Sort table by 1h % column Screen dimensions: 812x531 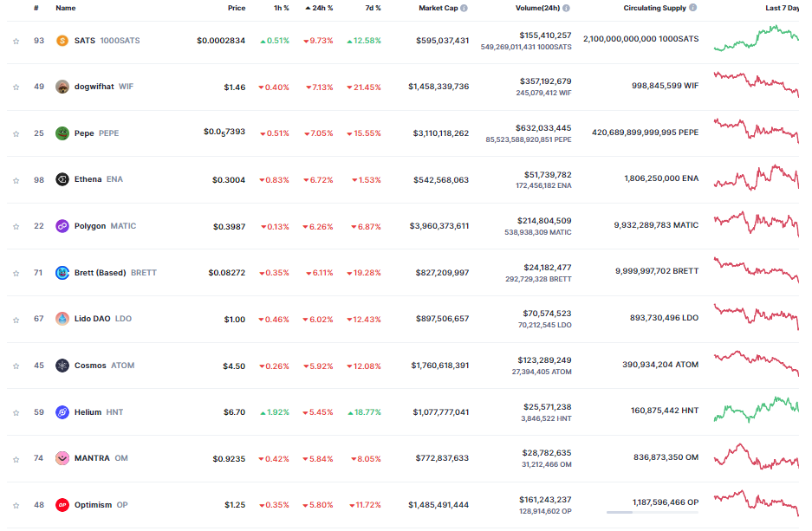[x=282, y=8]
